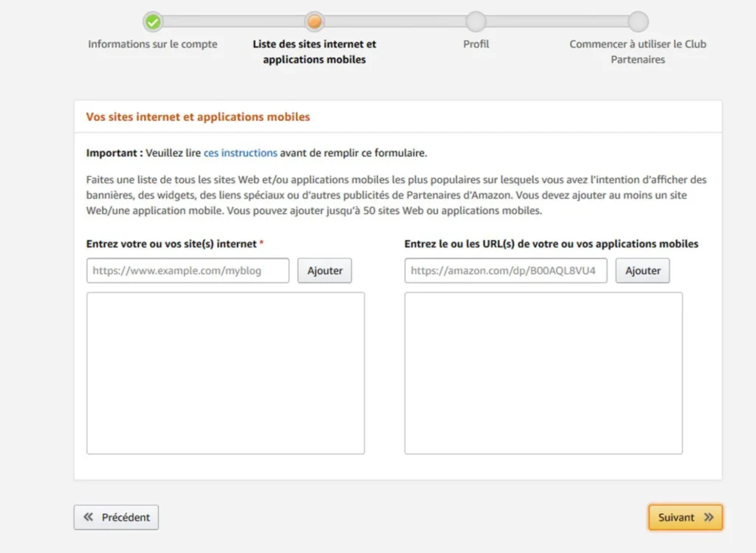Image resolution: width=756 pixels, height=553 pixels.
Task: Select the website URL input field
Action: click(187, 270)
